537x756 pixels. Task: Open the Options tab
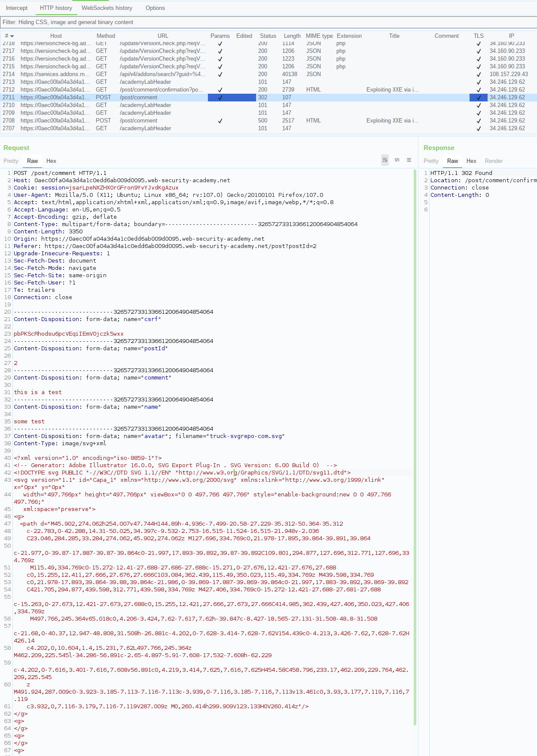click(x=155, y=8)
